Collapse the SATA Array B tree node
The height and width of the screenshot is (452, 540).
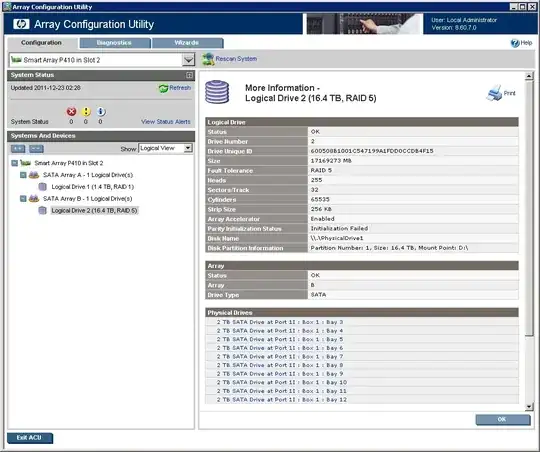point(23,198)
